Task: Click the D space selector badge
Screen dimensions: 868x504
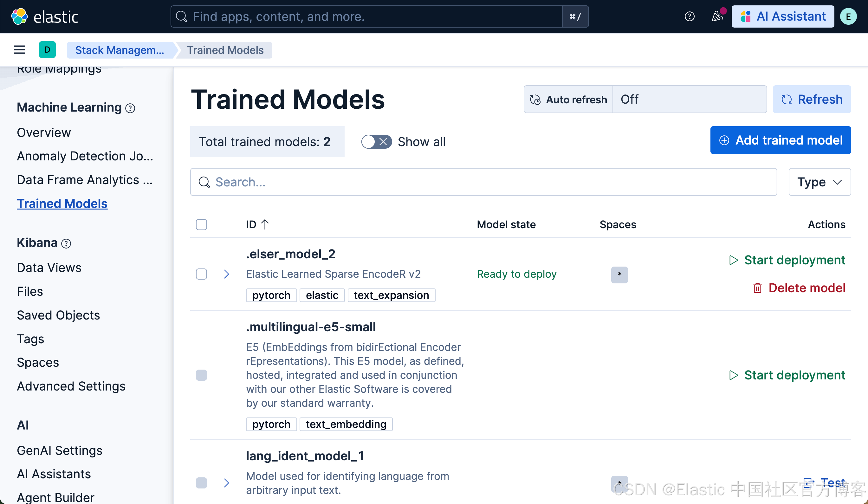Action: pos(47,50)
